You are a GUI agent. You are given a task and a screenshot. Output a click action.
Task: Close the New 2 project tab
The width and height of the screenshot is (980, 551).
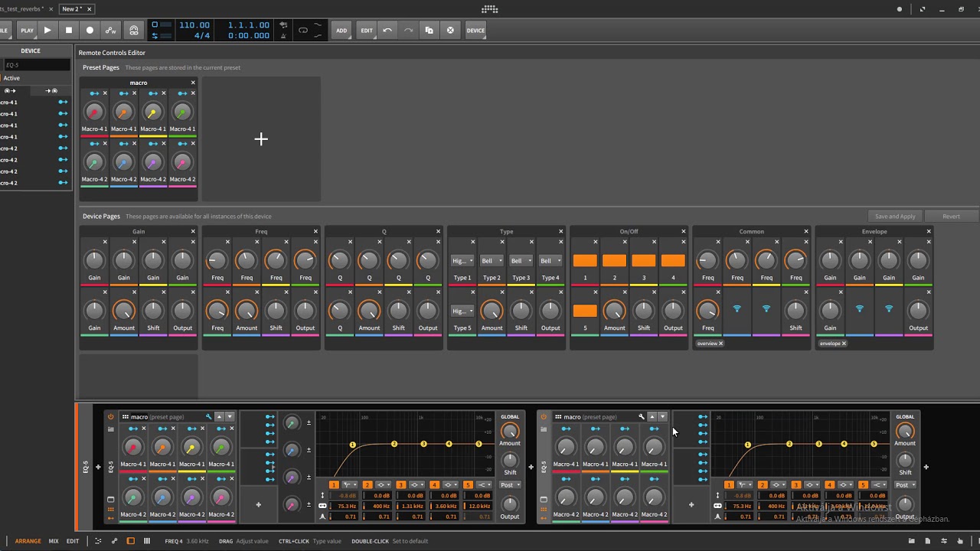click(89, 9)
